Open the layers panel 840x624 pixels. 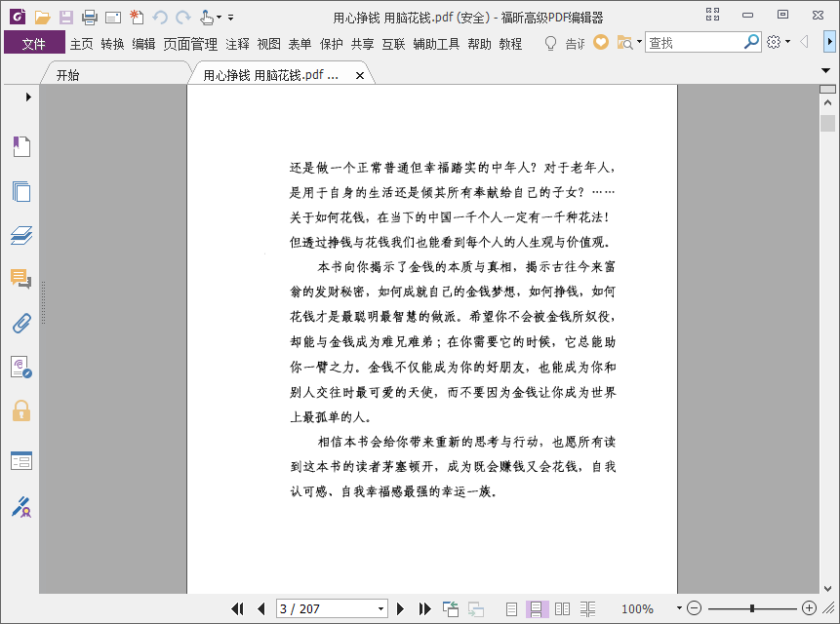pos(21,235)
